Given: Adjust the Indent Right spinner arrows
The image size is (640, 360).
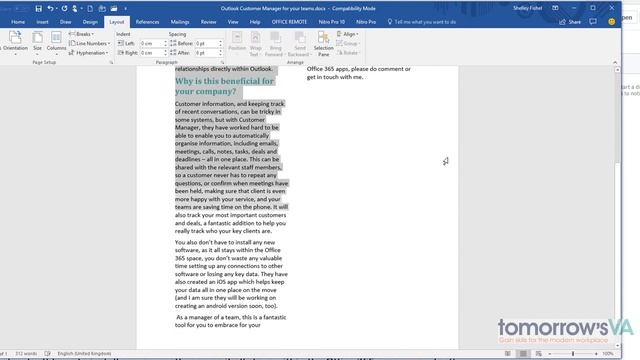Looking at the screenshot, I should coord(165,53).
